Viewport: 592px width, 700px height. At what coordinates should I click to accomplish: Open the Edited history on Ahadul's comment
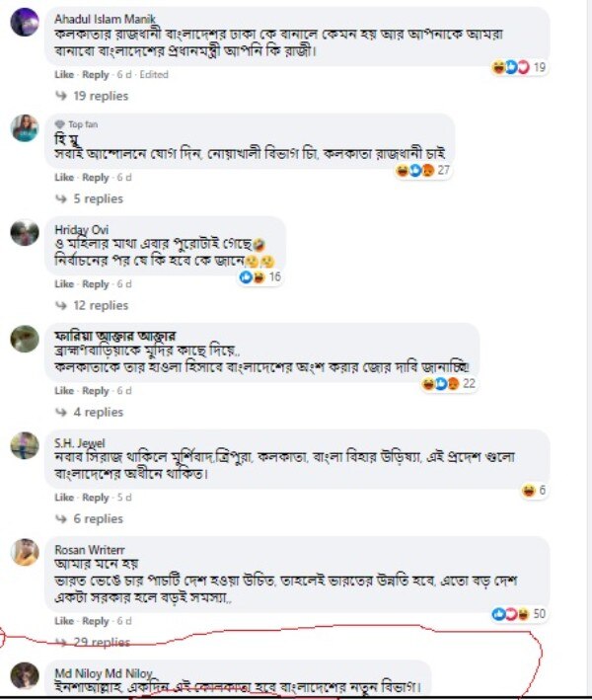(x=153, y=74)
